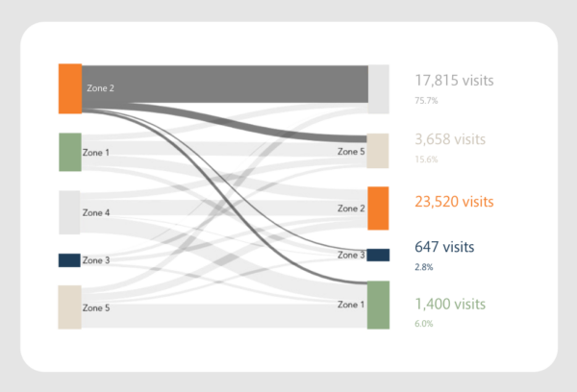Viewport: 577px width, 392px height.
Task: Click the light gray Zone 4 source node
Action: pos(69,212)
